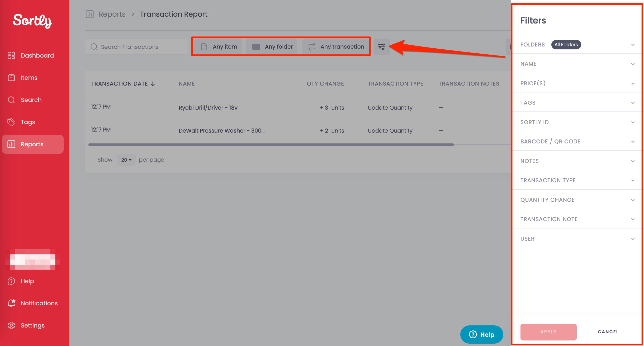
Task: Cancel the Filters panel
Action: pos(608,332)
